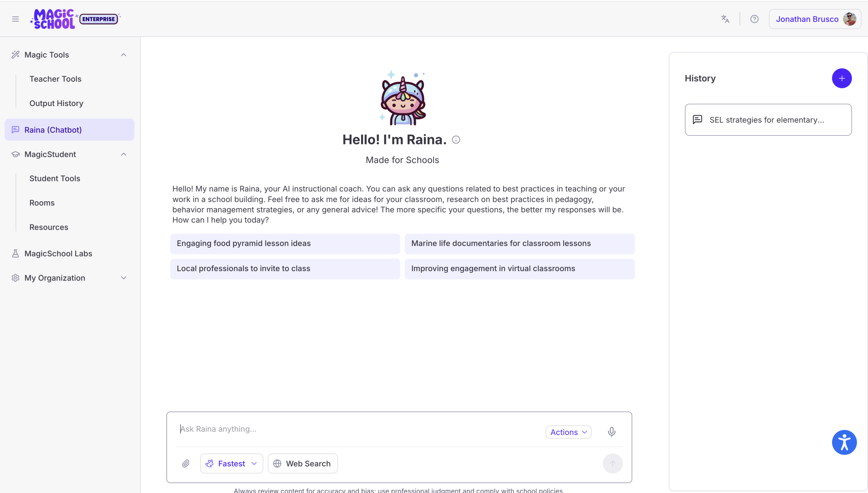Click the My Organization gear icon
The height and width of the screenshot is (493, 868).
tap(15, 278)
